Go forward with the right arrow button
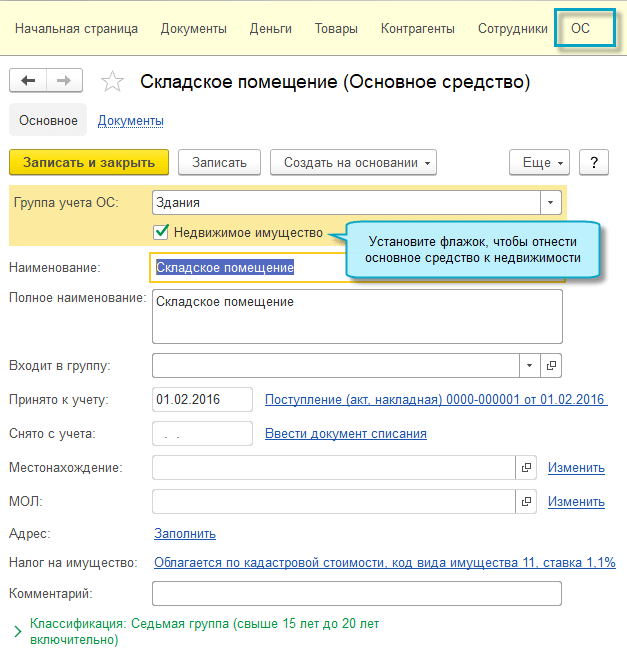The image size is (627, 654). [64, 80]
